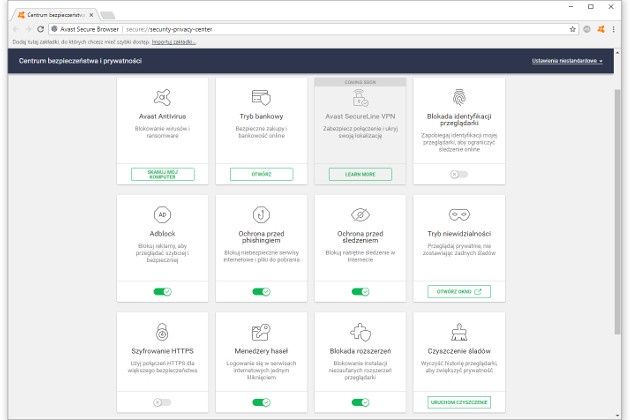
Task: Select the Centrum bezpieczeństwa browser tab
Action: pyautogui.click(x=55, y=15)
